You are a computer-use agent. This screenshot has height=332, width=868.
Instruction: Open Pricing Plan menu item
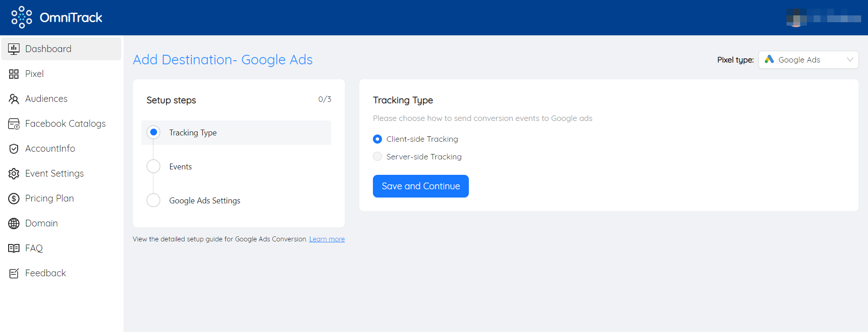pos(62,198)
